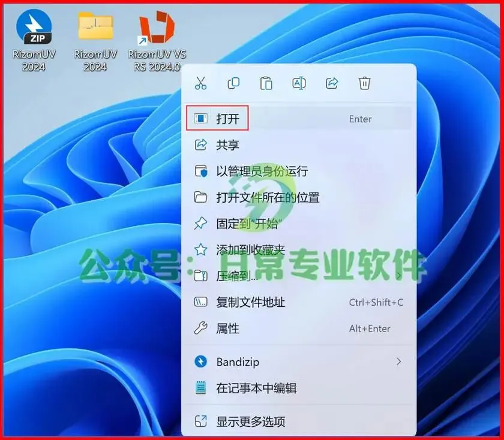504x440 pixels.
Task: Open the 压缩到... submenu
Action: tap(299, 276)
